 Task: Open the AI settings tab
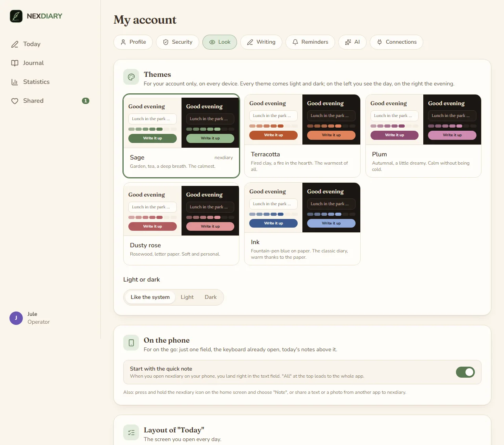pos(352,42)
